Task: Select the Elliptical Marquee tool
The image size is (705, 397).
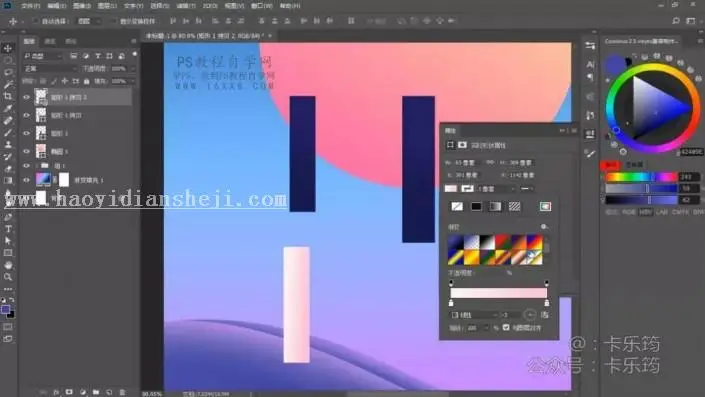Action: tap(8, 60)
